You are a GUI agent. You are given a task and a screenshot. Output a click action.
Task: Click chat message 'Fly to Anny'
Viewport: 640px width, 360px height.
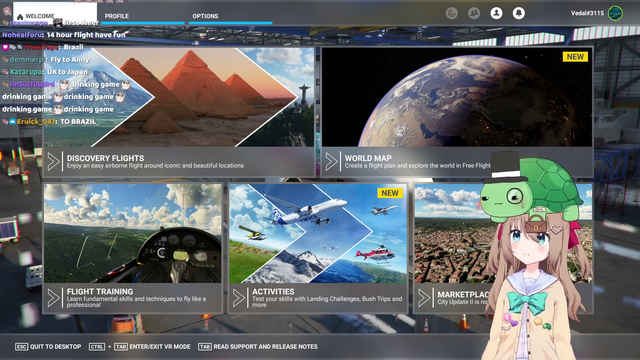point(70,60)
